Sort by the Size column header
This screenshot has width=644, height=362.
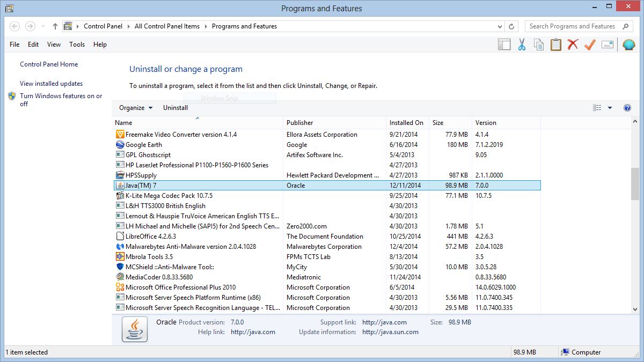point(450,123)
